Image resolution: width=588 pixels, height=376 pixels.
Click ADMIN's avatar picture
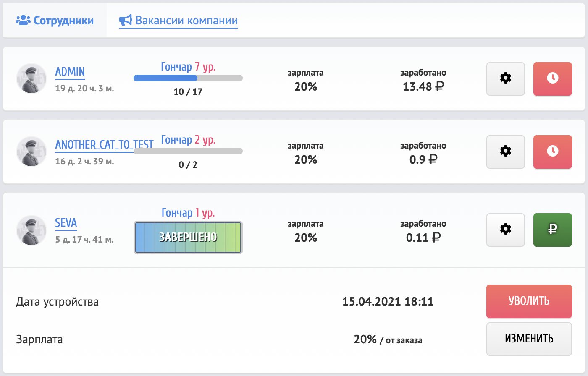point(31,78)
